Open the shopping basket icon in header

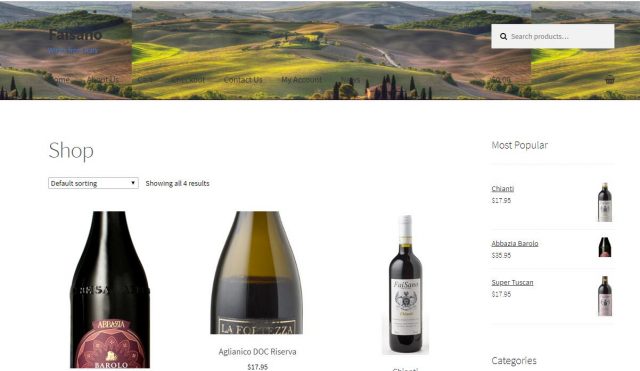(x=609, y=79)
